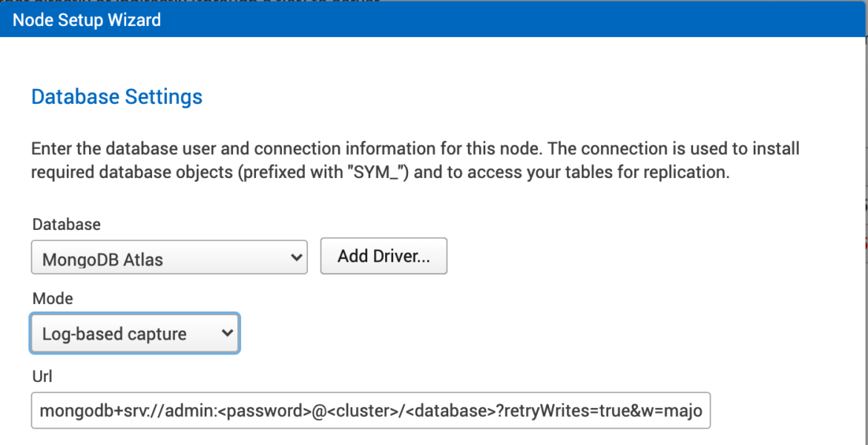Open the Database selection dropdown

click(x=168, y=257)
